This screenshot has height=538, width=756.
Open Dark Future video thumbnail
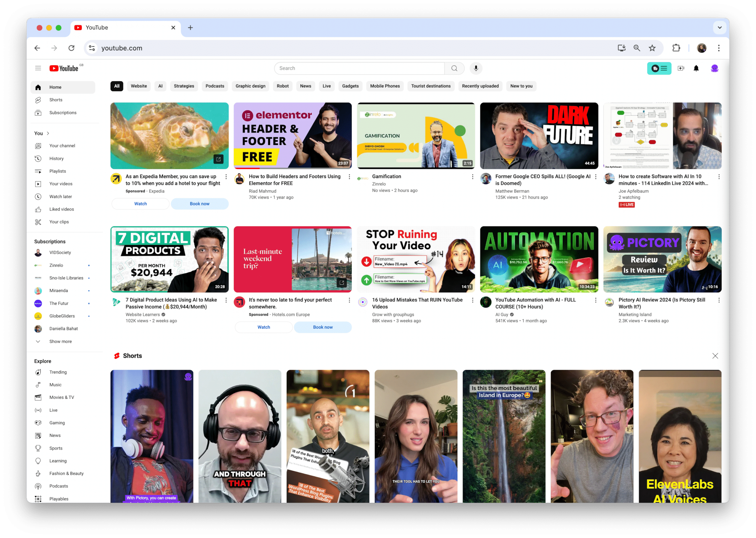(x=539, y=136)
